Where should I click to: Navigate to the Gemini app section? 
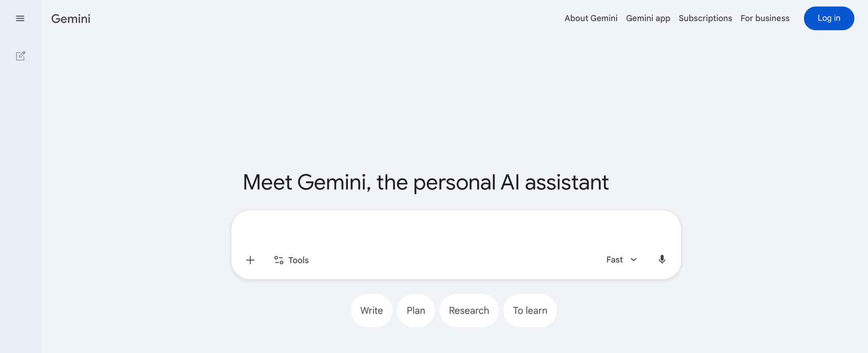[648, 18]
